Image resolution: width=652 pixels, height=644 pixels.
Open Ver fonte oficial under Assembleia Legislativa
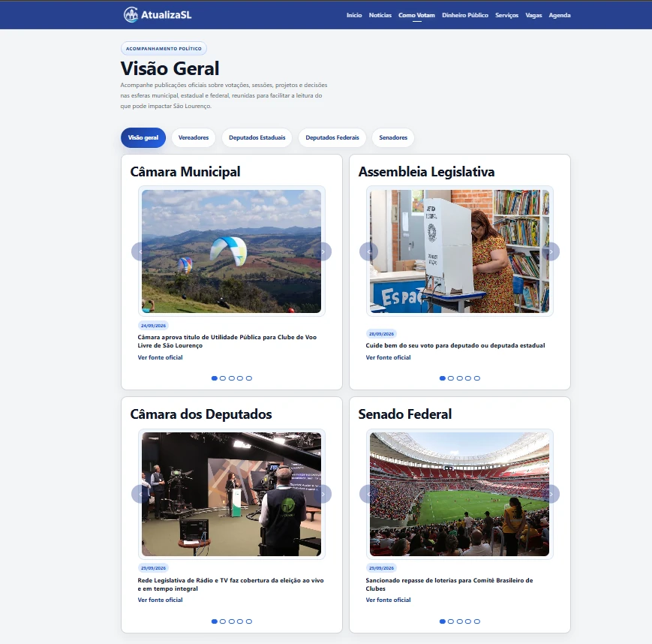[388, 357]
